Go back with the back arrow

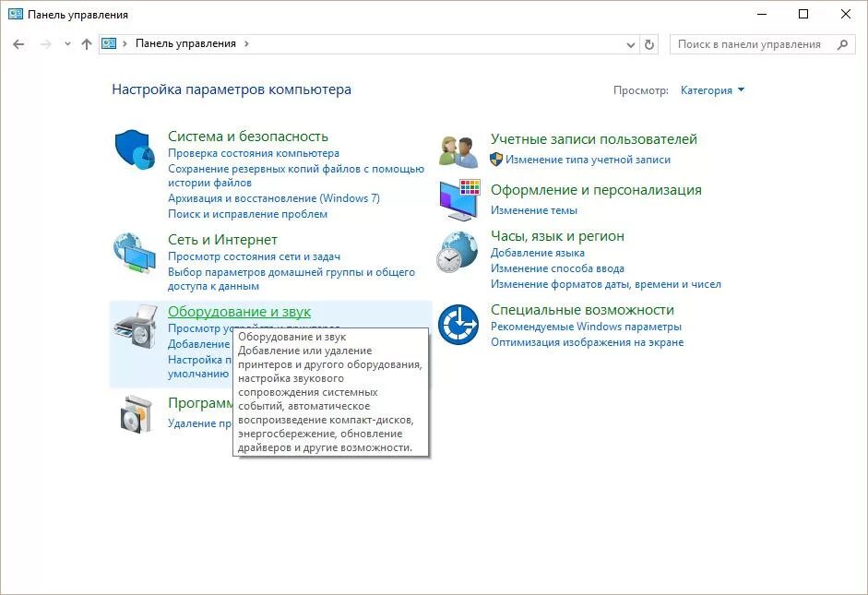click(x=18, y=44)
